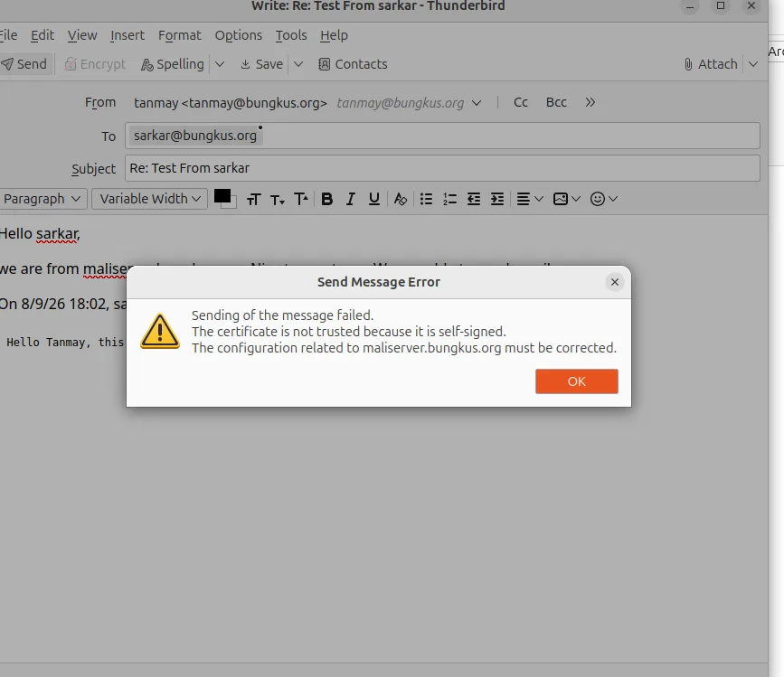Open the View menu

pos(82,35)
